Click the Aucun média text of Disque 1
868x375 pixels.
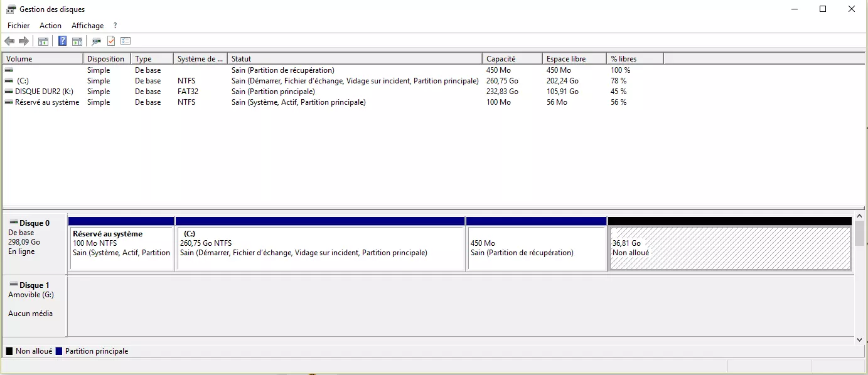click(30, 314)
